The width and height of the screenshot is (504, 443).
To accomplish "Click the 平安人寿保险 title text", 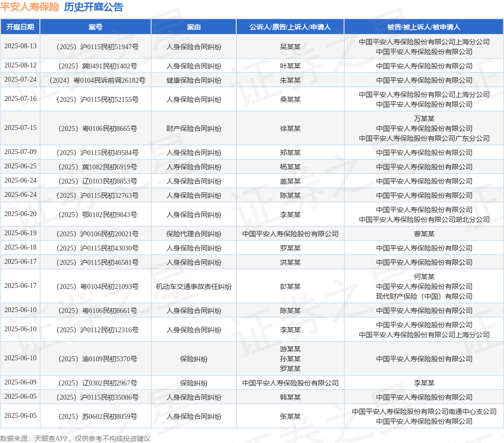I will [30, 7].
